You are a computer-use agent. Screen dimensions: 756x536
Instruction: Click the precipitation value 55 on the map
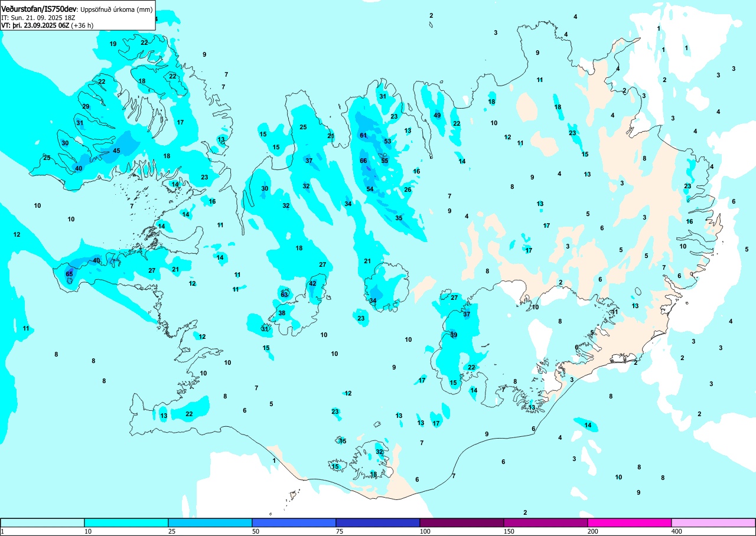point(384,161)
